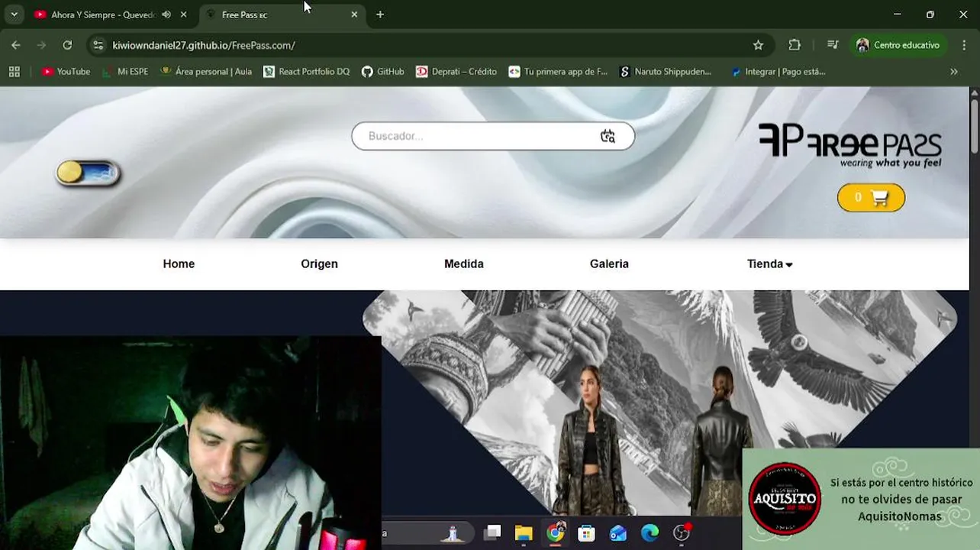Click the Centro educativo profile button
The image size is (980, 550).
pos(898,45)
